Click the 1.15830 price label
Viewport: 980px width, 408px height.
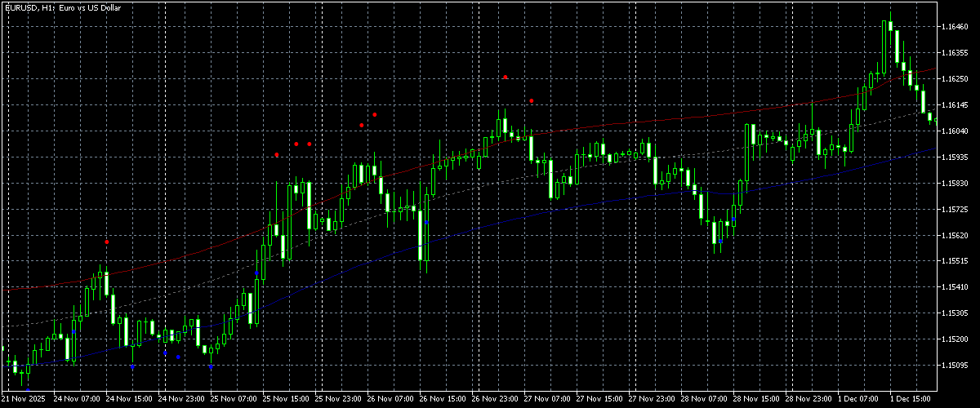(x=955, y=183)
